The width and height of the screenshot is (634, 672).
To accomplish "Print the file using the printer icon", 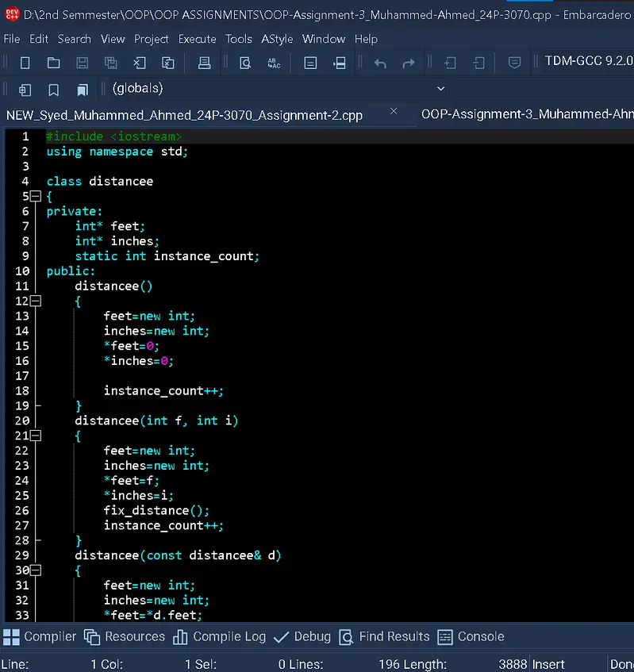I will pos(204,63).
